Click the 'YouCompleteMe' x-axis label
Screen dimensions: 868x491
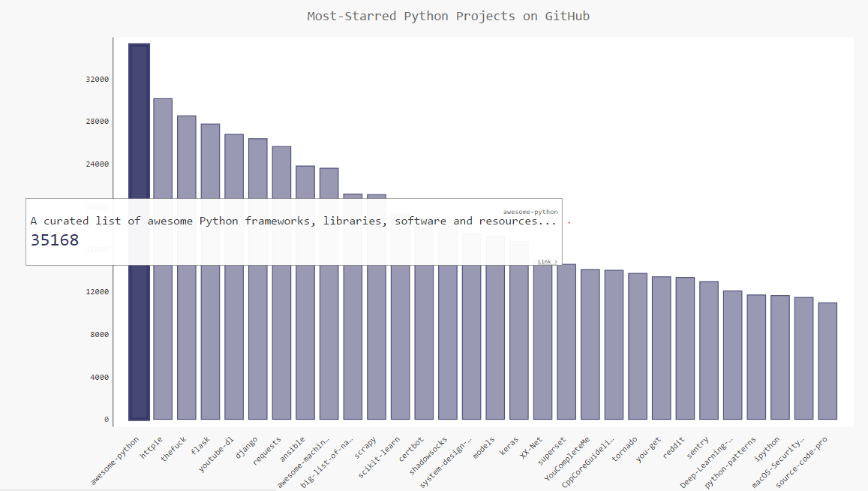click(567, 459)
